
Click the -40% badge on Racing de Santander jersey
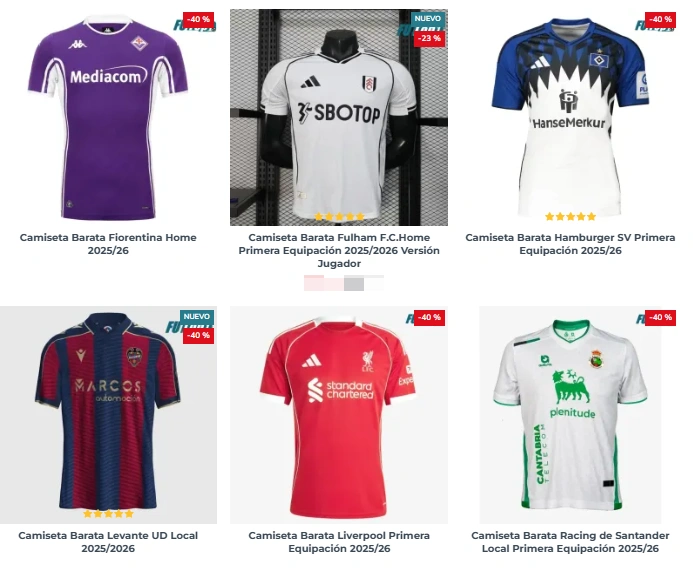(660, 317)
